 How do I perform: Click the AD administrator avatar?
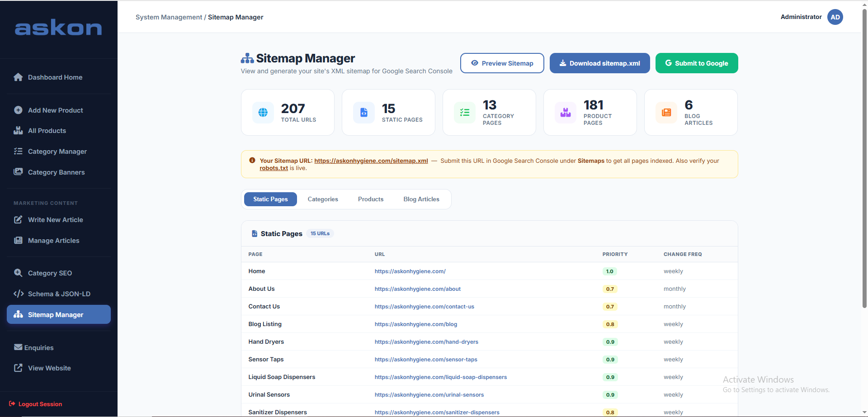coord(835,17)
